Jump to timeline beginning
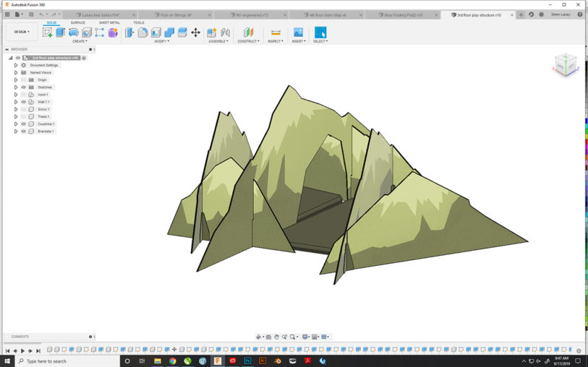This screenshot has height=367, width=588. coord(7,351)
